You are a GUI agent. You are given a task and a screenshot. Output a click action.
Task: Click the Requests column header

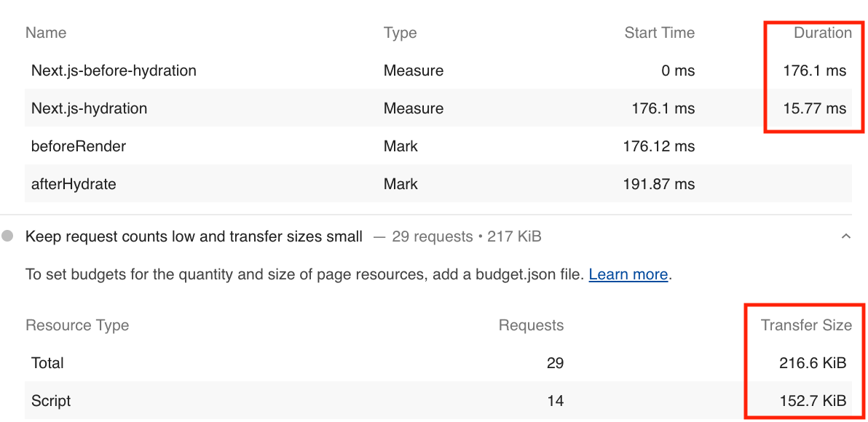(x=531, y=325)
